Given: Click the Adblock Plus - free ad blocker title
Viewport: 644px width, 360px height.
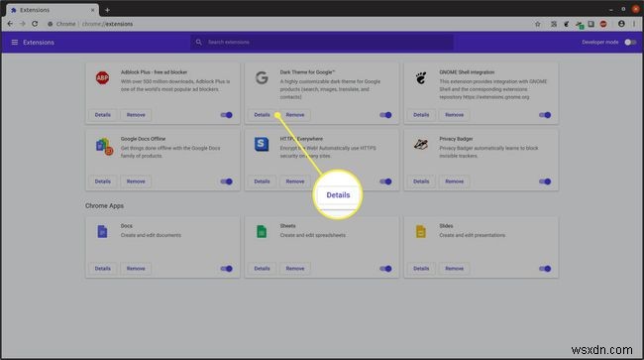Looking at the screenshot, I should 154,72.
